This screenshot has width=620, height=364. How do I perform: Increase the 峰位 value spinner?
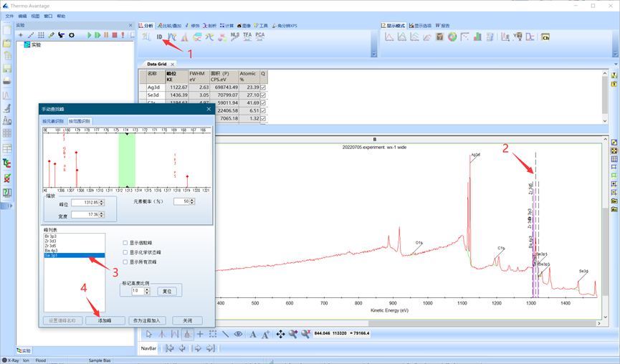tap(103, 201)
